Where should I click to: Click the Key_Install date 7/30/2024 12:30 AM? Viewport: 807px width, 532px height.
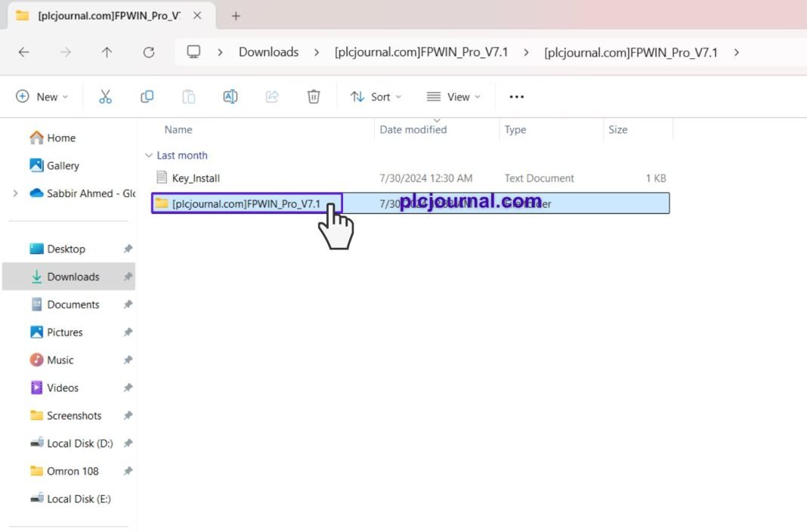(425, 178)
